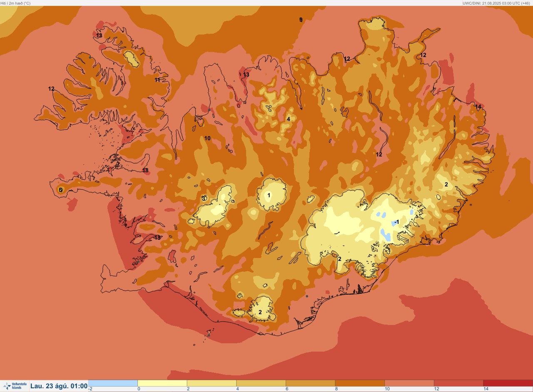Click the 'Lau. 23 ágú. 01:00' forecast time label
The width and height of the screenshot is (533, 392).
(x=59, y=386)
